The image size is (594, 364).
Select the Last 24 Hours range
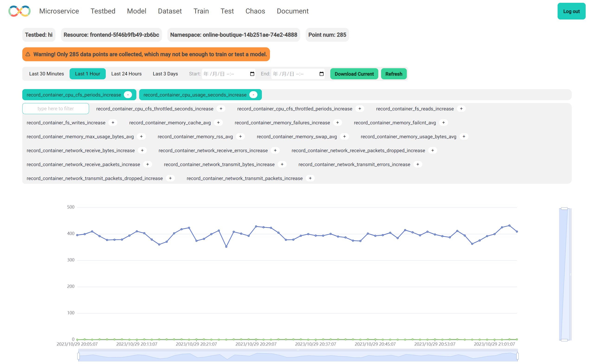tap(126, 74)
